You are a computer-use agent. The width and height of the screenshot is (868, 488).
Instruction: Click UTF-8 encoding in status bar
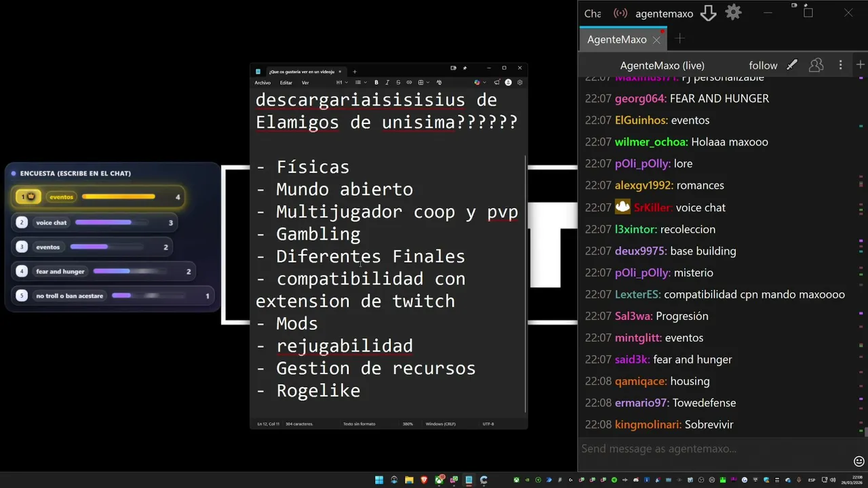pos(488,424)
